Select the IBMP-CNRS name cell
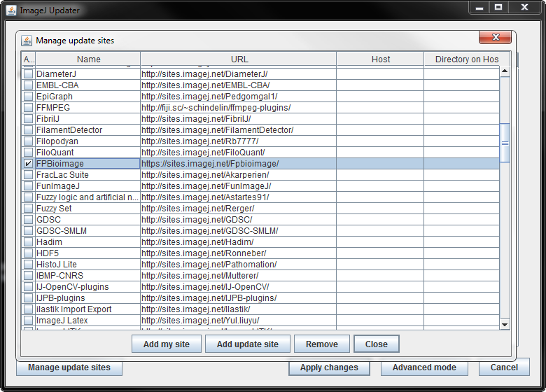The height and width of the screenshot is (392, 546). 87,275
